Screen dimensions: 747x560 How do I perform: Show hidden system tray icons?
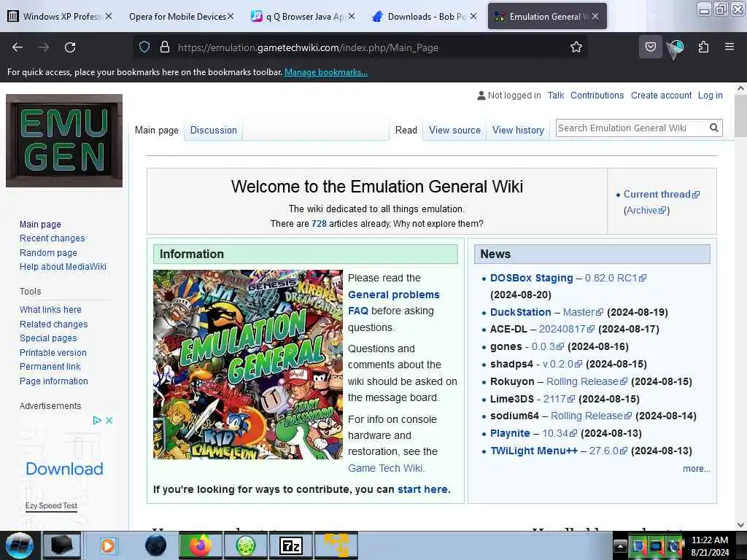[x=620, y=545]
